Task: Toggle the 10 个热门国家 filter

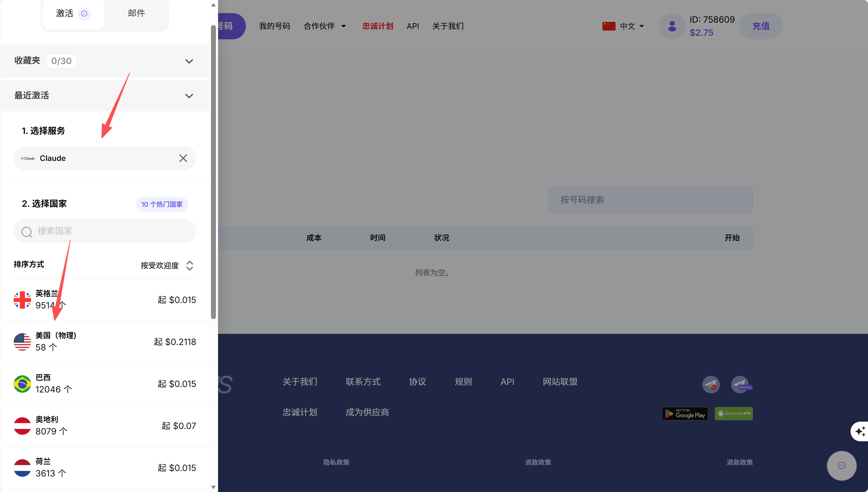Action: [162, 205]
